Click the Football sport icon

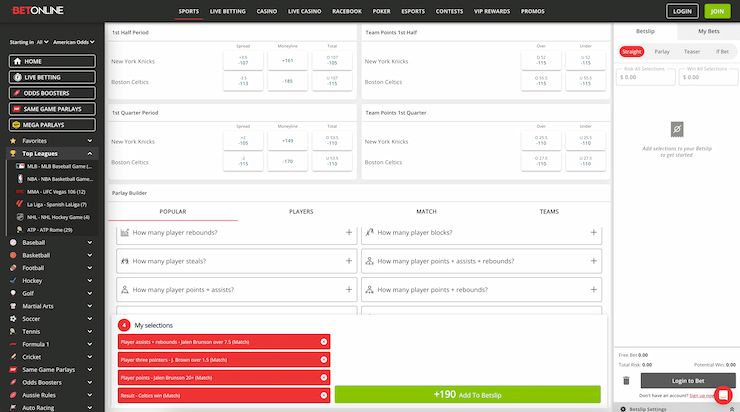13,268
